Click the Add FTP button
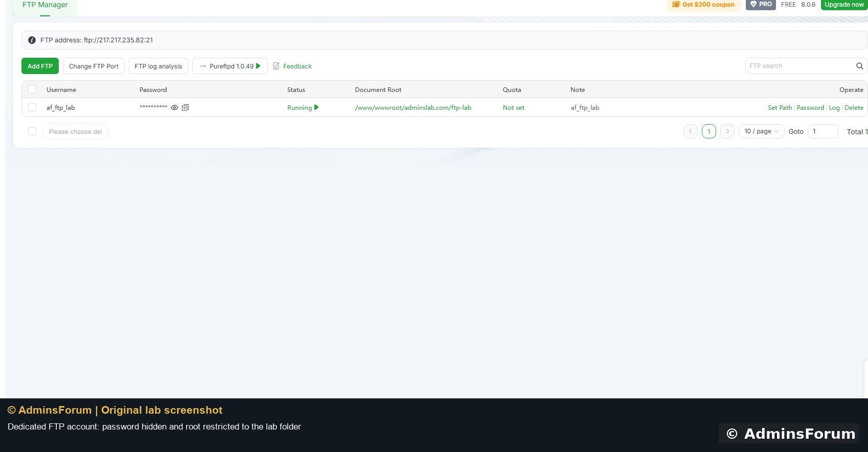Screen dimensions: 868x452 40,66
